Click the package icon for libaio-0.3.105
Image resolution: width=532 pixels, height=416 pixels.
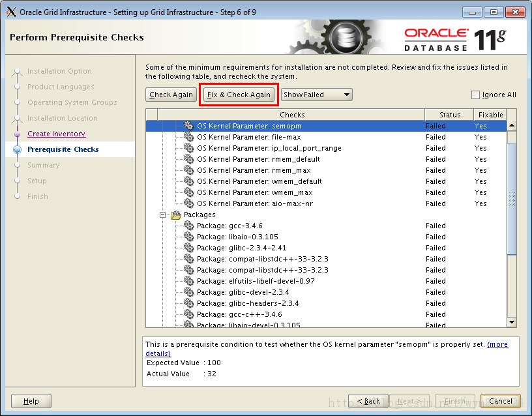(x=187, y=237)
